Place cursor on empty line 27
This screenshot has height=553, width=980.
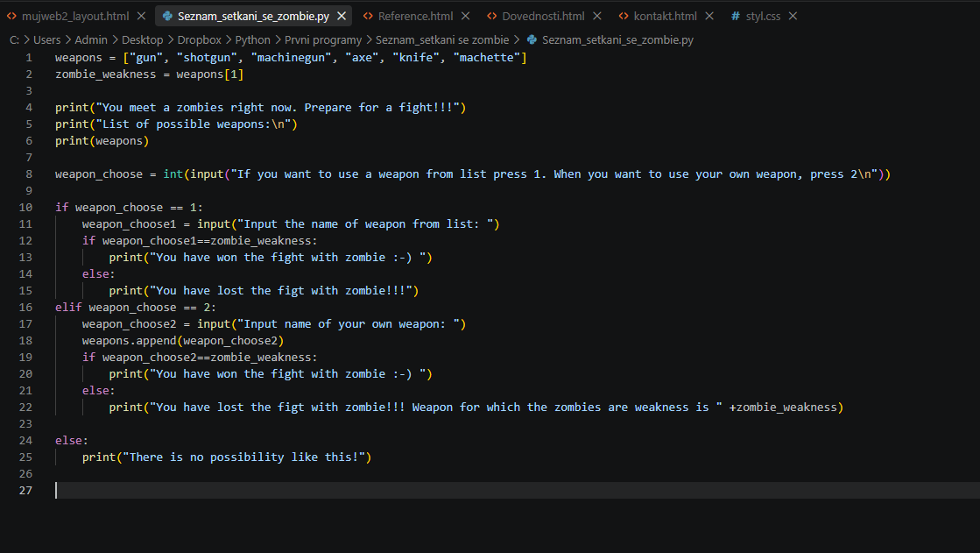(x=518, y=491)
